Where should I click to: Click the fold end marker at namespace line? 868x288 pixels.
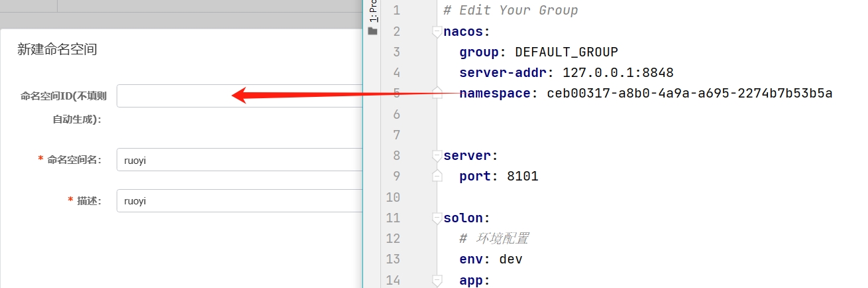tap(437, 93)
